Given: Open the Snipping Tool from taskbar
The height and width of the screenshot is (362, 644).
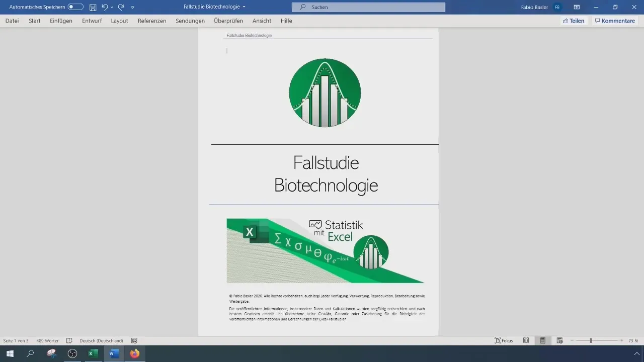Looking at the screenshot, I should coord(51,353).
